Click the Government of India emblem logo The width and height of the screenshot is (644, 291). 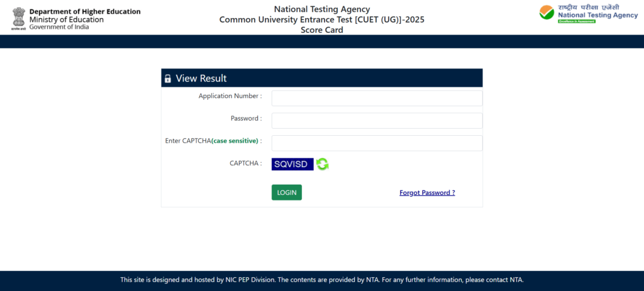click(18, 19)
